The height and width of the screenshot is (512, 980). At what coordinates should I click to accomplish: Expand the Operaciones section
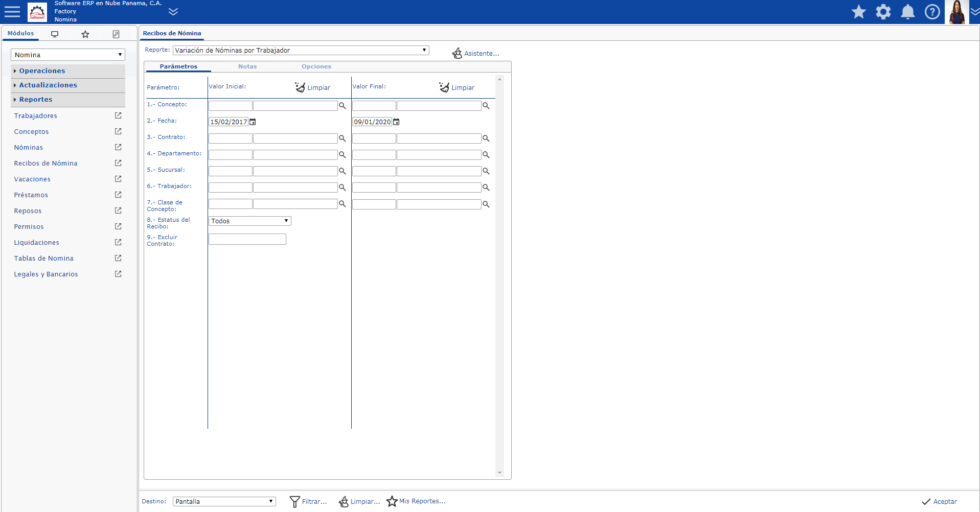coord(42,71)
